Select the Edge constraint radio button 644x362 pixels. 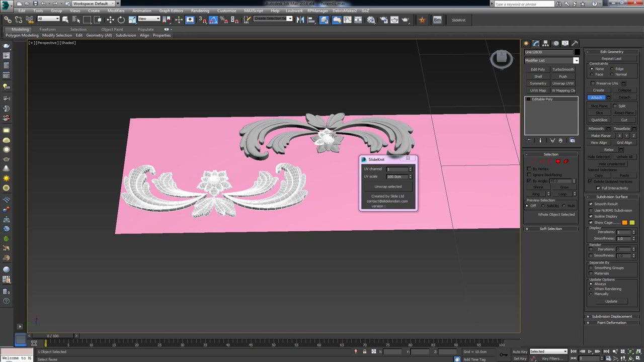pos(612,69)
